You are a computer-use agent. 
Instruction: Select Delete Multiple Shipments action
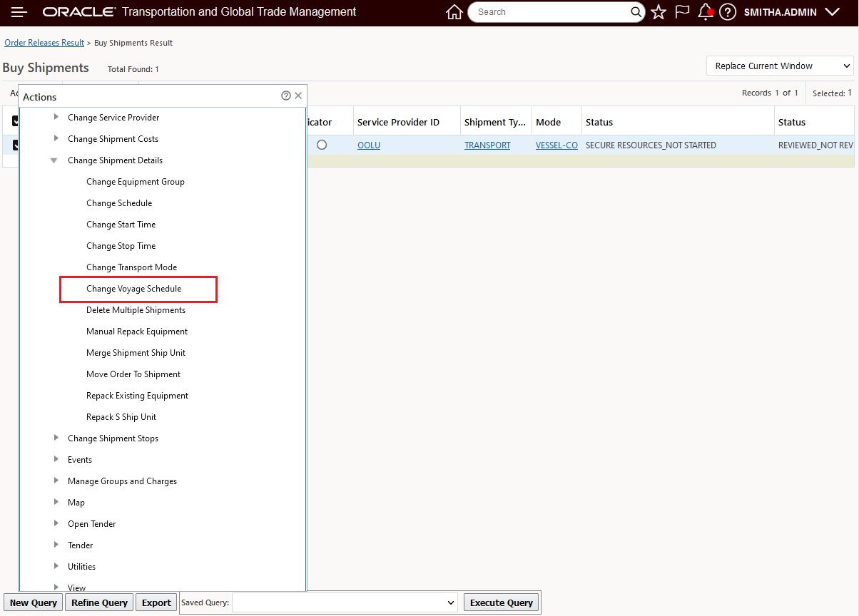pos(136,310)
